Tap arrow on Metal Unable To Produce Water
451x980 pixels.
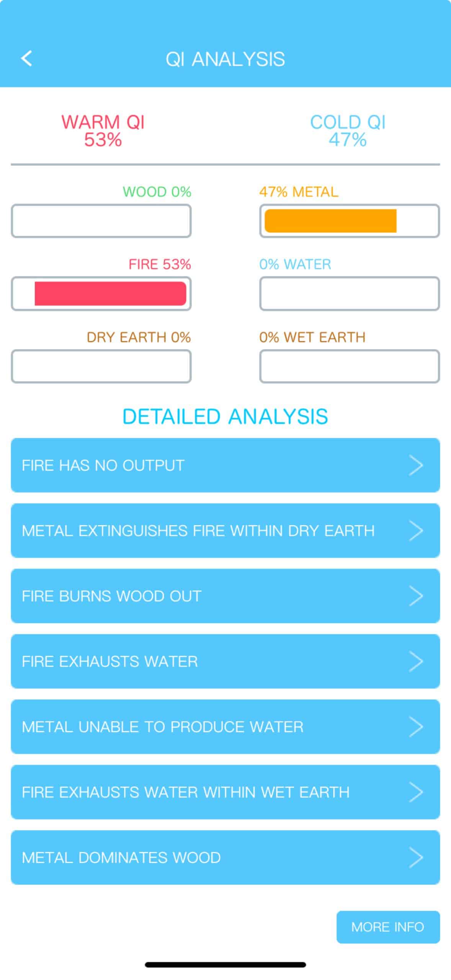coord(416,727)
